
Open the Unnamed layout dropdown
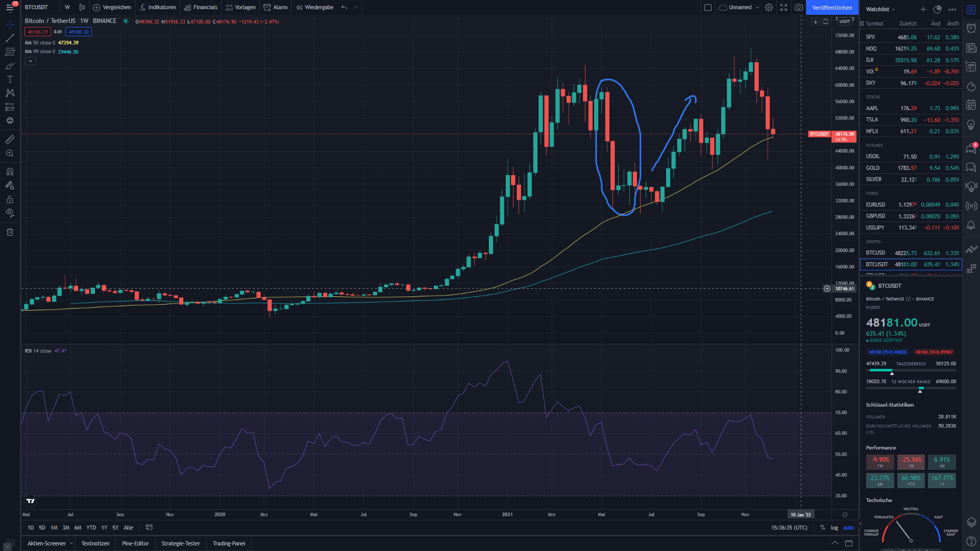pos(757,8)
